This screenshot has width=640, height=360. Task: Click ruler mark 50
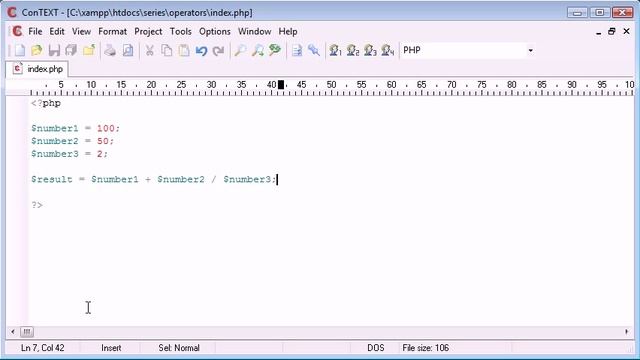coord(331,84)
